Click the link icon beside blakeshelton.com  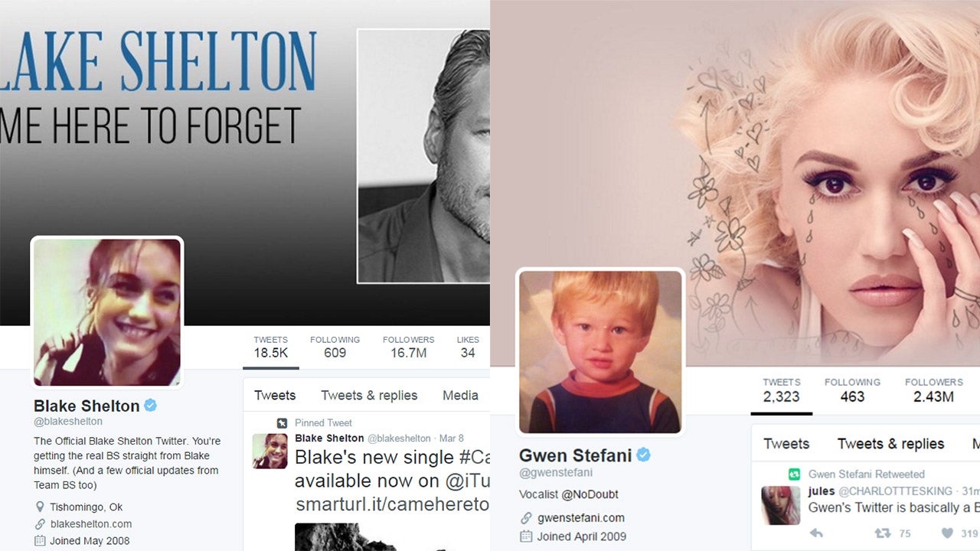(x=40, y=524)
